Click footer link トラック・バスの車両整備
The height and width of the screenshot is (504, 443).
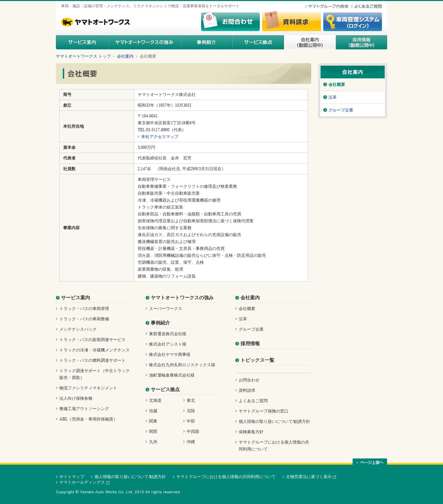tap(84, 319)
